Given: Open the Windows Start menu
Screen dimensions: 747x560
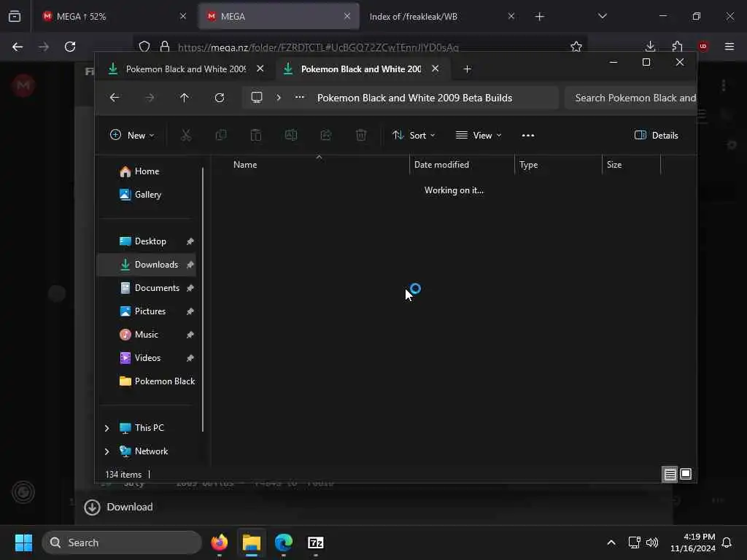Looking at the screenshot, I should (x=23, y=542).
